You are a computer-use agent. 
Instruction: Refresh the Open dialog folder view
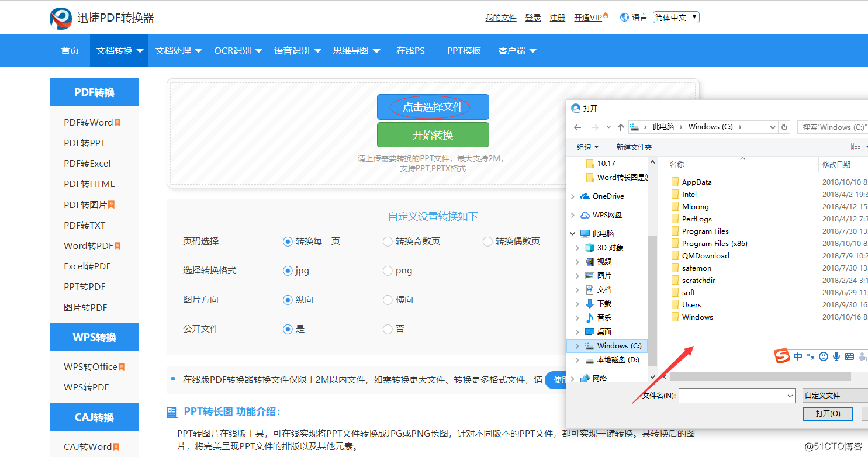pos(784,127)
